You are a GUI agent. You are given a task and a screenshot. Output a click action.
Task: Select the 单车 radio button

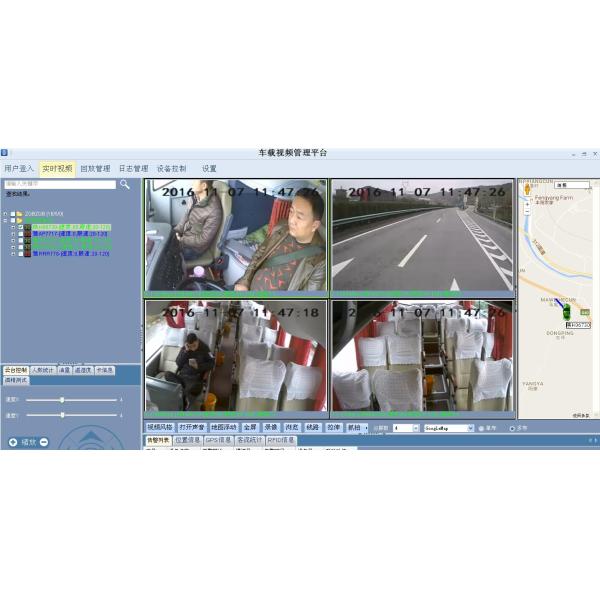click(480, 428)
